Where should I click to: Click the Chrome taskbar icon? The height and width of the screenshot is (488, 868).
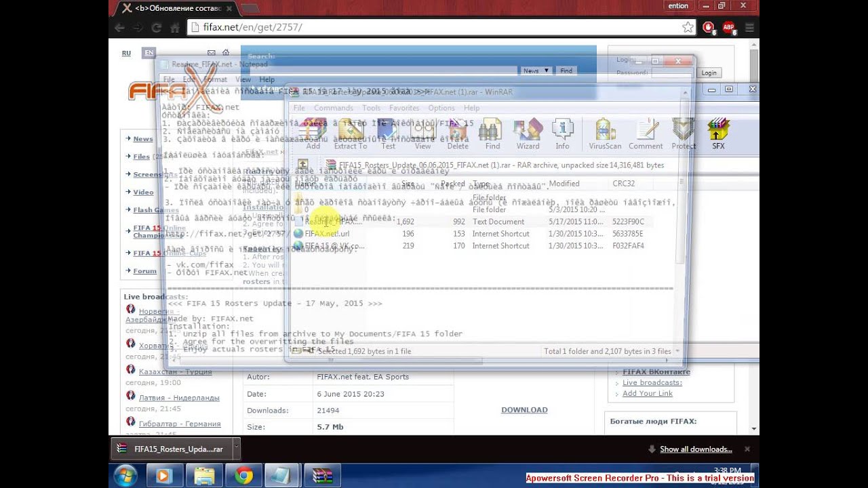coord(243,476)
